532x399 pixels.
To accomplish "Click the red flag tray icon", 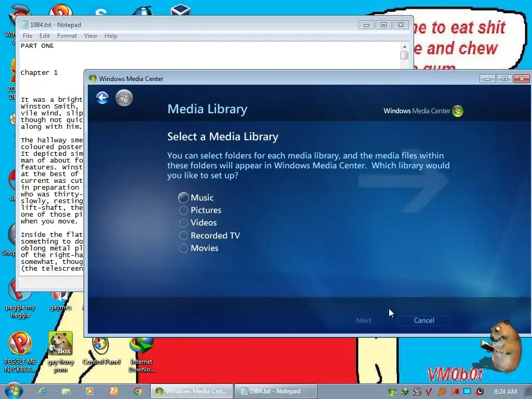I will click(455, 392).
